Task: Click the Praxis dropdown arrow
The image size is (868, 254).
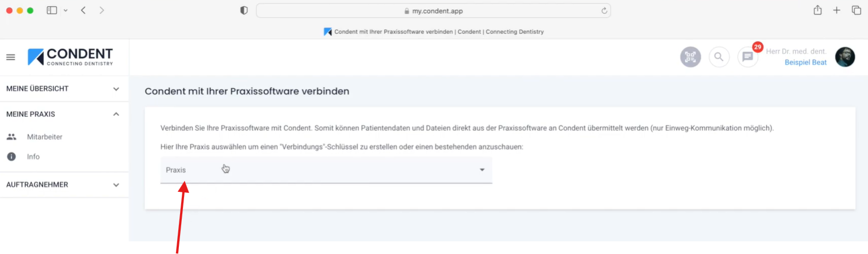Action: [482, 170]
